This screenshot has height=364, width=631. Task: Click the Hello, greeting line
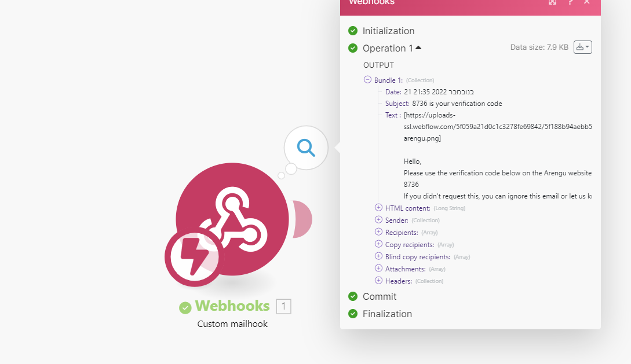tap(413, 161)
